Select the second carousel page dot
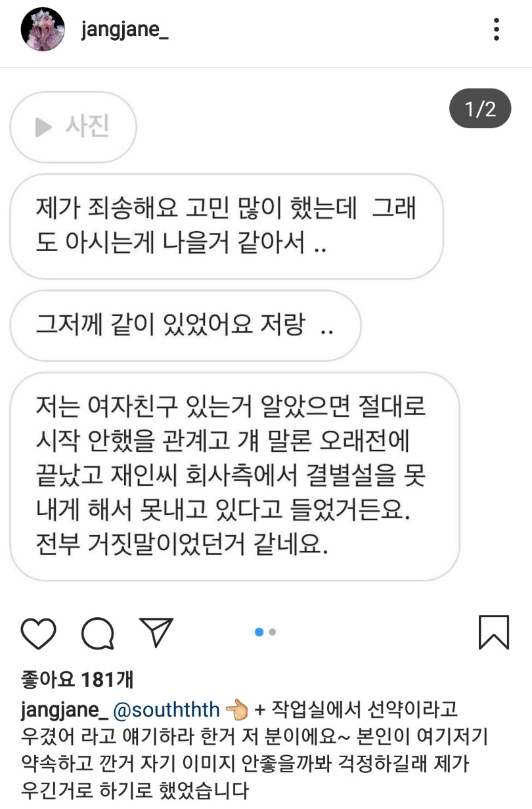 [273, 632]
